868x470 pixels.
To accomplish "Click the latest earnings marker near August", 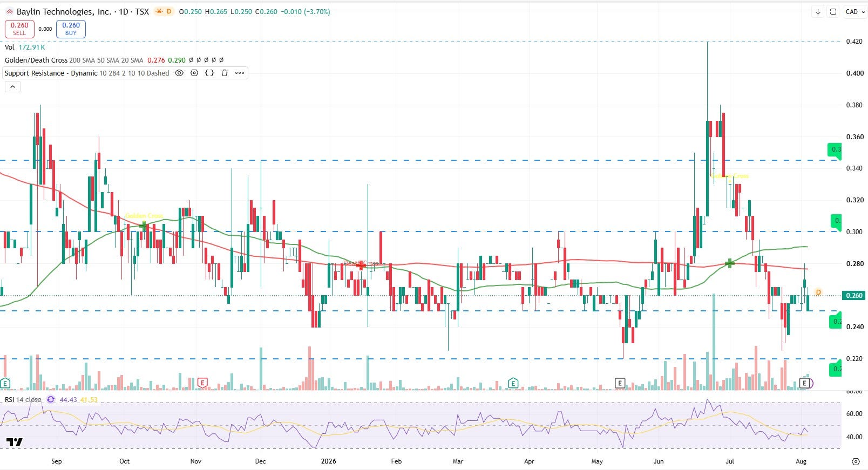I will pyautogui.click(x=805, y=383).
